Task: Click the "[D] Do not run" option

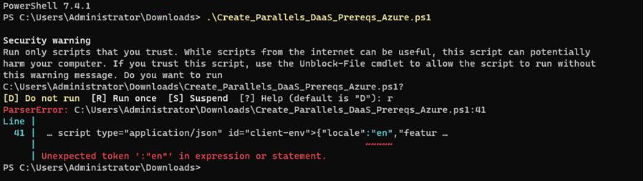Action: pyautogui.click(x=41, y=98)
